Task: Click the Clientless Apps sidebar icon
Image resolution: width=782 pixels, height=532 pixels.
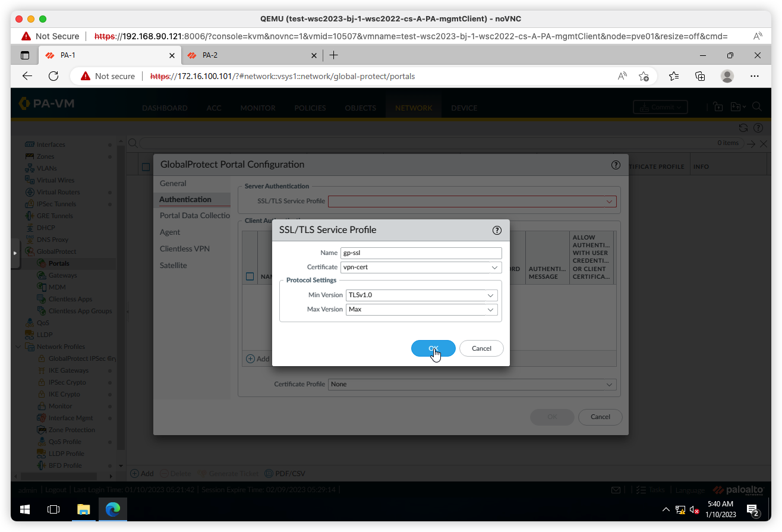Action: (x=42, y=299)
